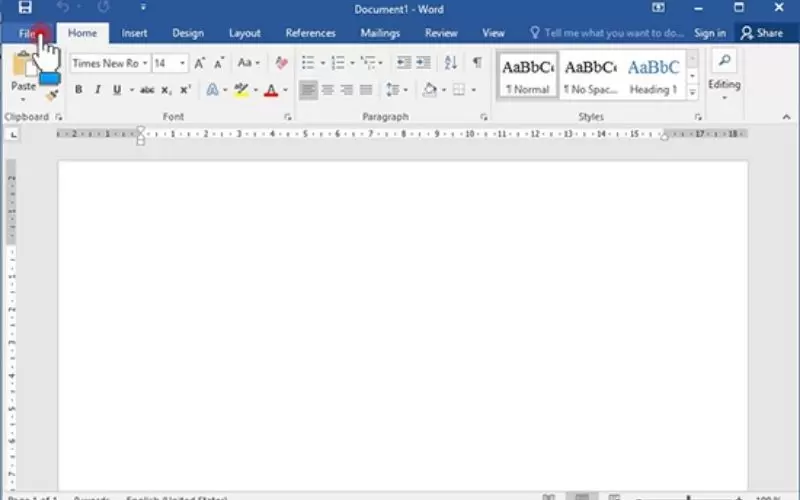Click the Share button
Screen dimensions: 800x500
pyautogui.click(x=762, y=34)
